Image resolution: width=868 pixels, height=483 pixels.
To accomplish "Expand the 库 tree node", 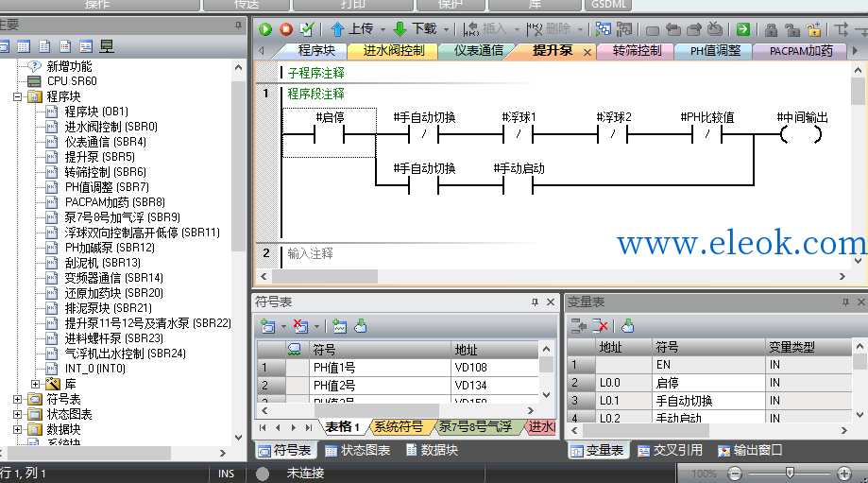I will [x=36, y=385].
